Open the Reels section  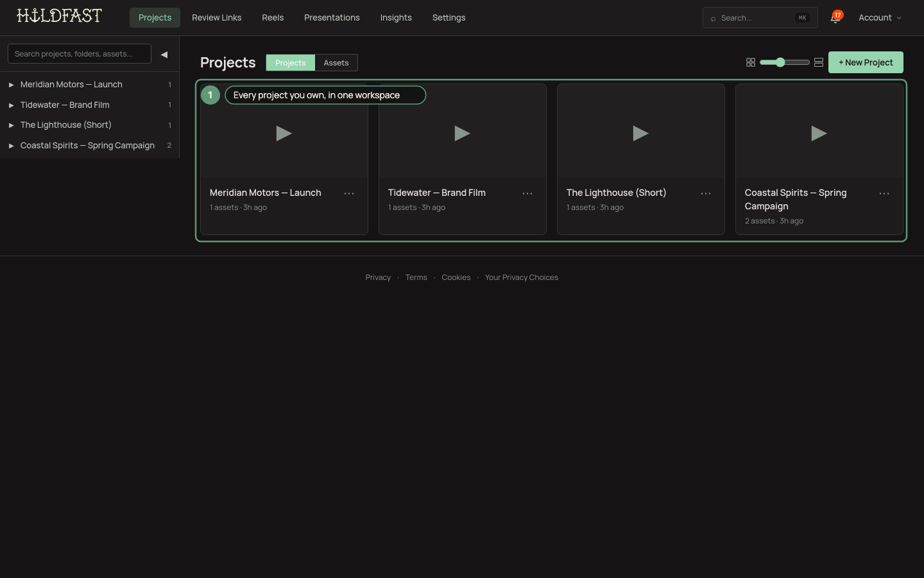click(x=273, y=17)
